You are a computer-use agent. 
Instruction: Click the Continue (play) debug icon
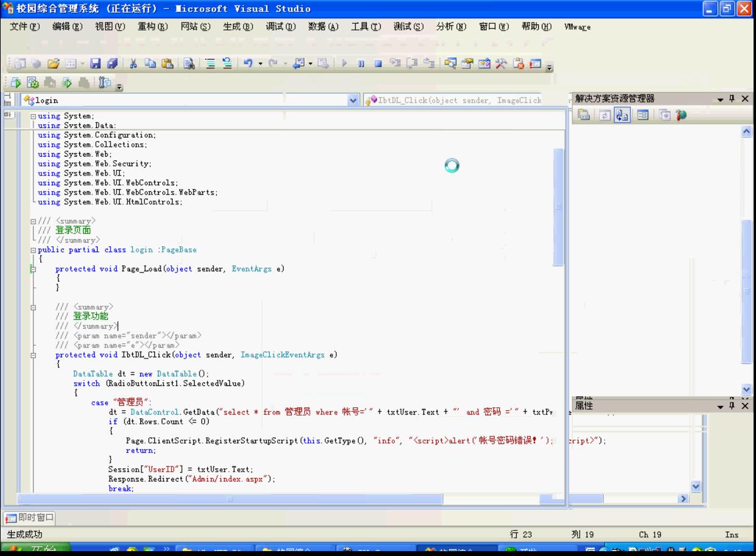344,63
